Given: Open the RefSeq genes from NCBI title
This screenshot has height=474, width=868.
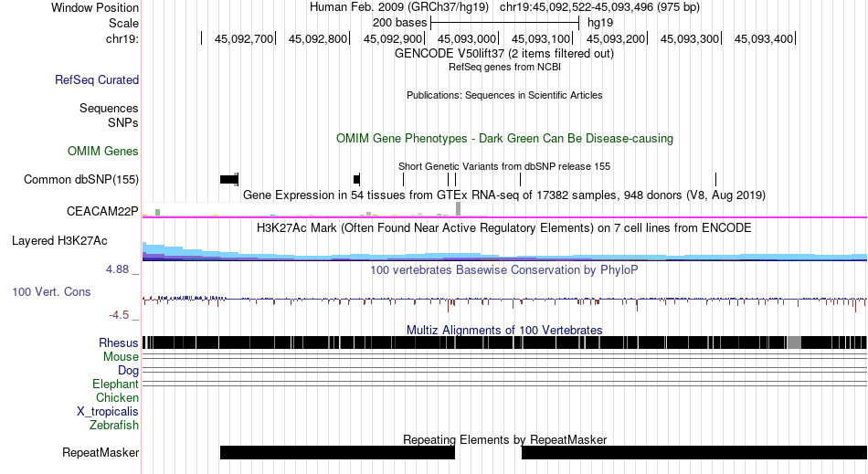Looking at the screenshot, I should 504,67.
